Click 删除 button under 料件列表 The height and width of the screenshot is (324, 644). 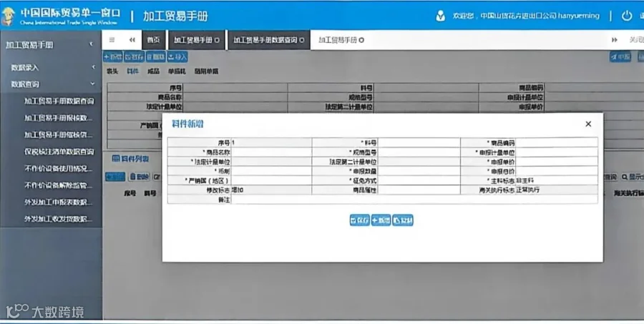(140, 177)
